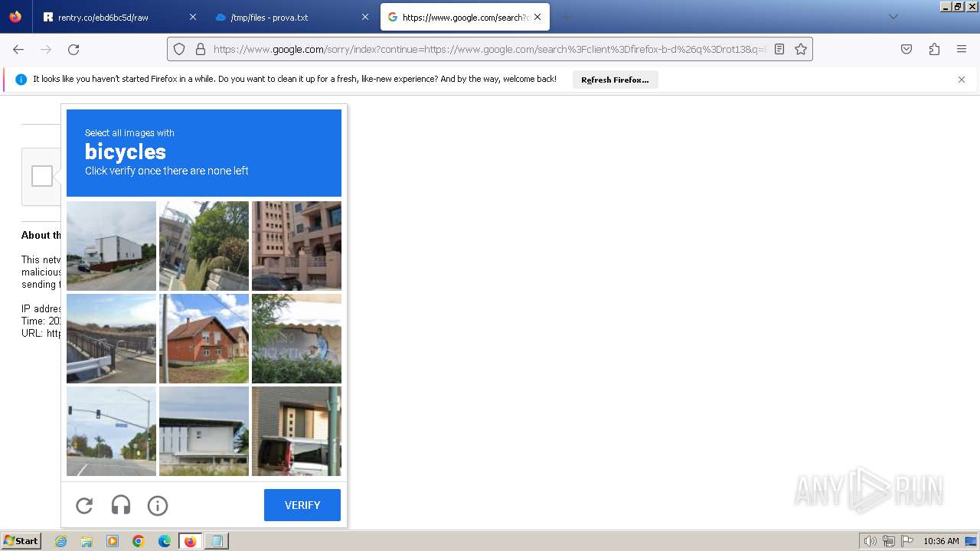Open Microsoft Edge from taskbar
This screenshot has width=980, height=551.
point(165,541)
